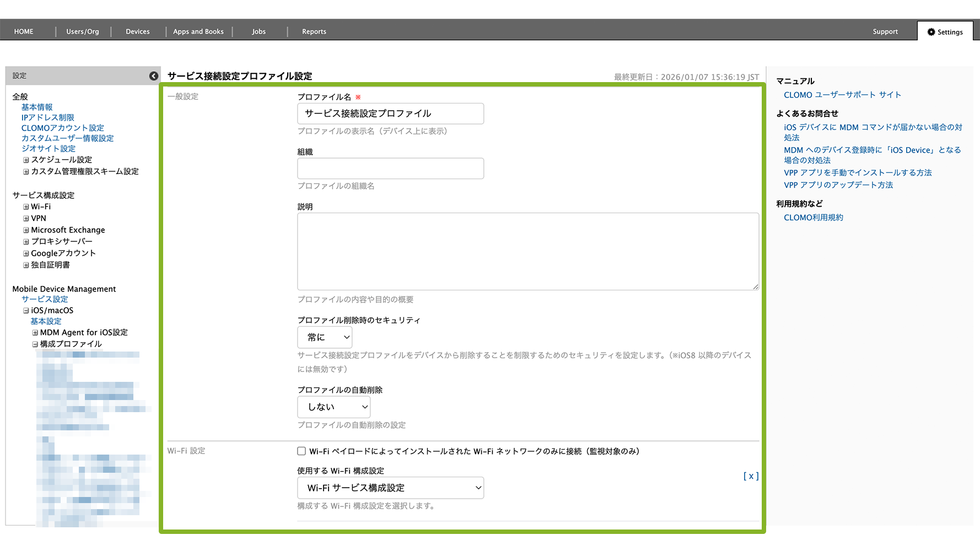Expand the VPN tree node
This screenshot has height=551, width=980.
(26, 219)
